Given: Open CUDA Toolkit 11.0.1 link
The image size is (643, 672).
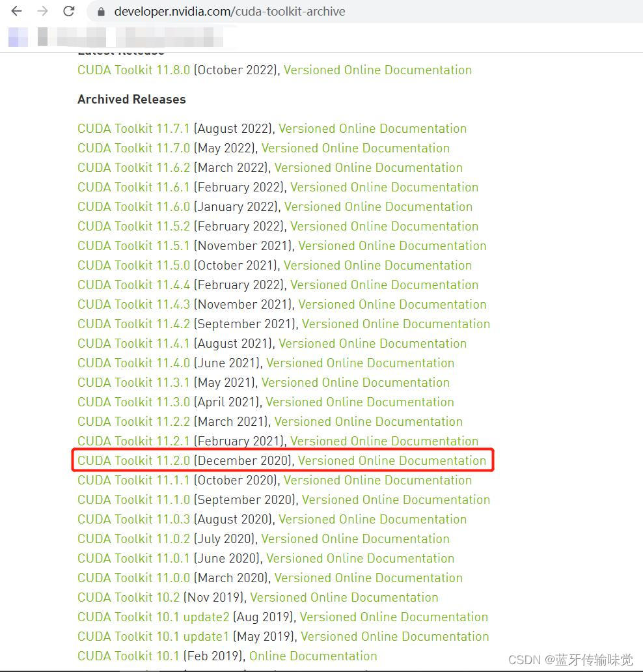Looking at the screenshot, I should (133, 559).
